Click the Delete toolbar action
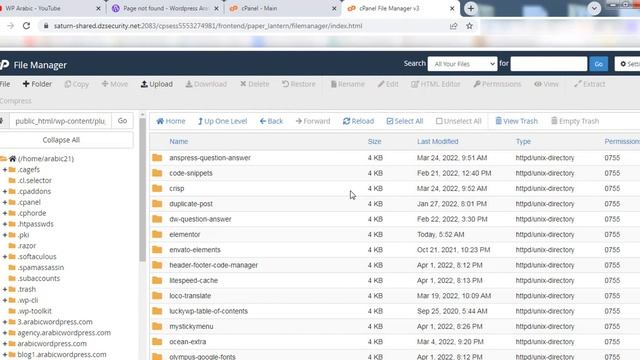640x360 pixels. [255, 84]
